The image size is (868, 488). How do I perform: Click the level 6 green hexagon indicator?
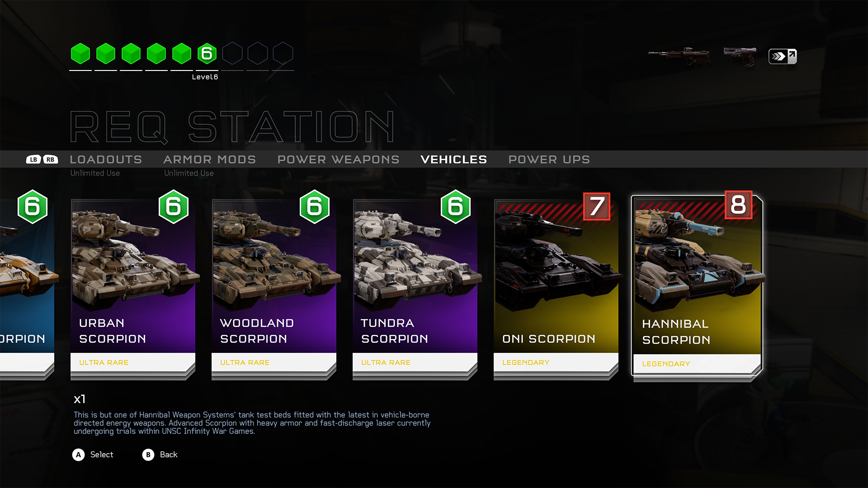[x=207, y=54]
